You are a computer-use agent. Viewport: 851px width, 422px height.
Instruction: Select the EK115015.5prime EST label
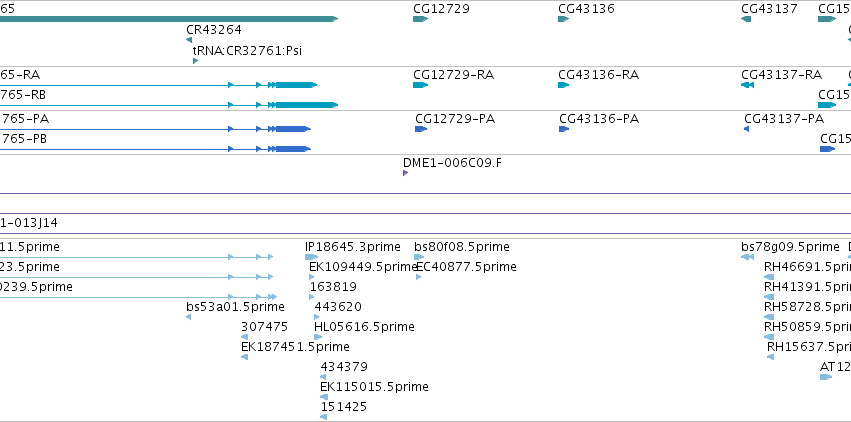point(374,387)
